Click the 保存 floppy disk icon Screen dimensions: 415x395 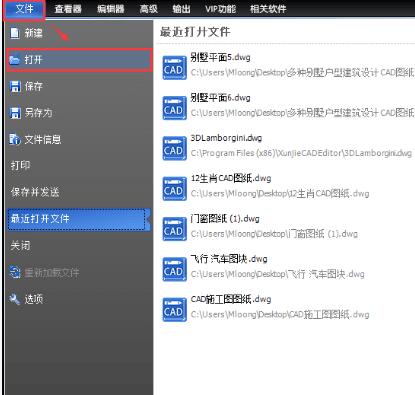[x=15, y=86]
